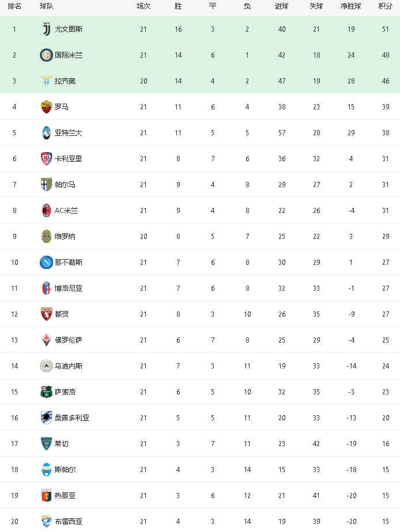Viewport: 400px width, 532px height.
Task: Click the 净胜球 column header
Action: [350, 6]
